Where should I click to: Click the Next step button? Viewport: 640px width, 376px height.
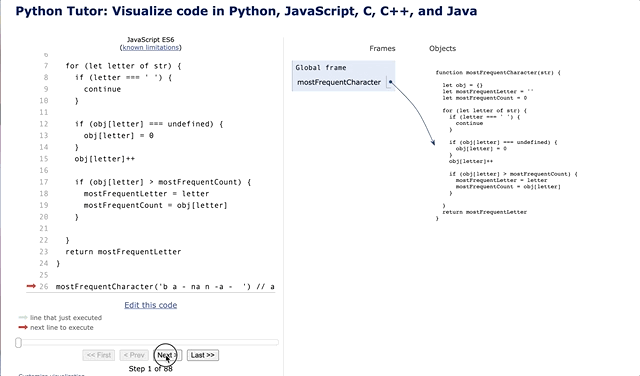click(x=167, y=355)
